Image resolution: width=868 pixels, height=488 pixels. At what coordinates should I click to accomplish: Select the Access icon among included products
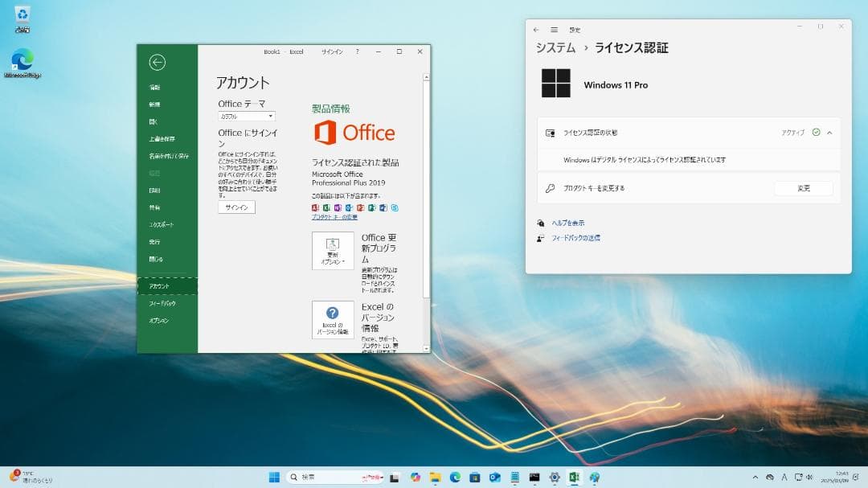[315, 207]
